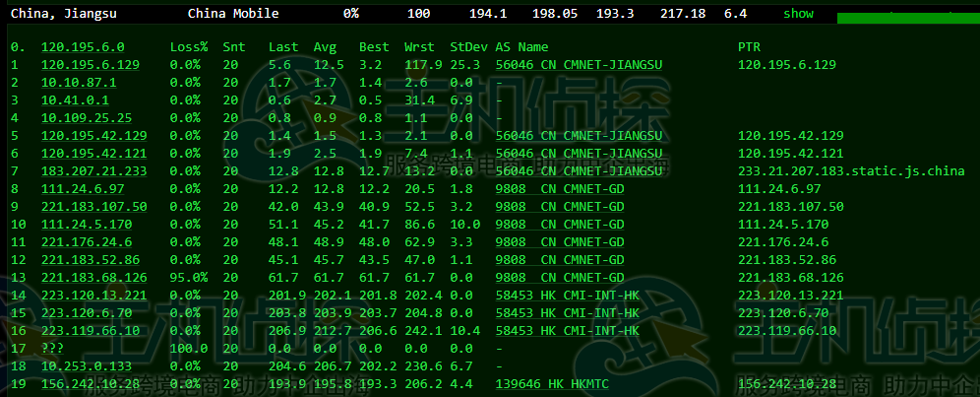Click the 139646 HK HKMTC AS link
This screenshot has height=397, width=980.
pos(560,384)
